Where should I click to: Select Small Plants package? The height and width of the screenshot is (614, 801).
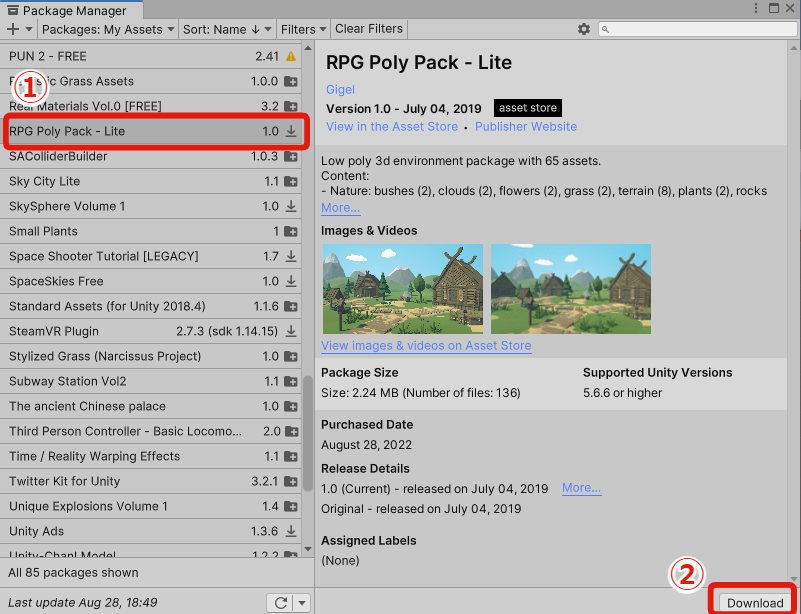click(151, 231)
